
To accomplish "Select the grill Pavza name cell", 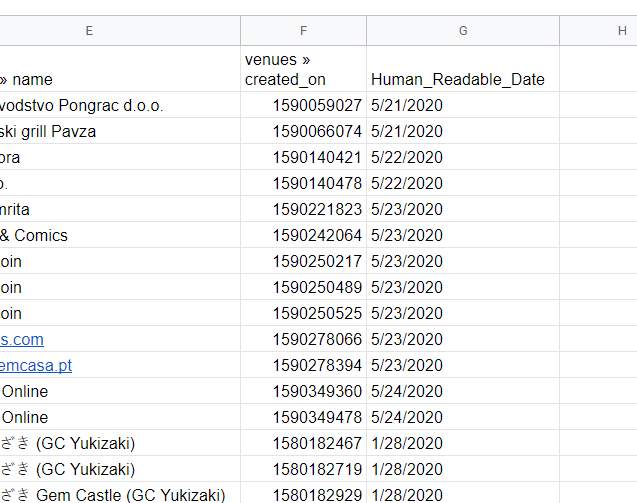I will 120,131.
